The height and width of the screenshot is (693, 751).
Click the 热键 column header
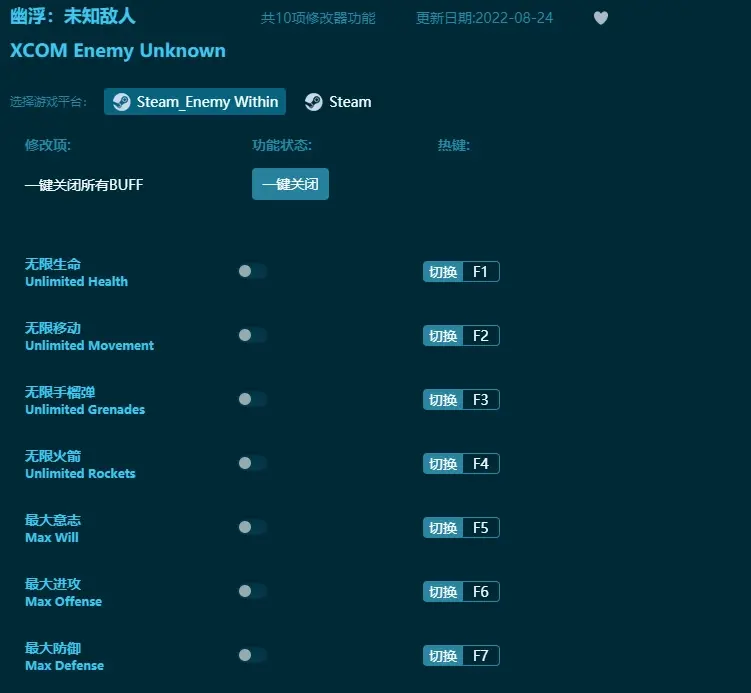click(x=454, y=145)
